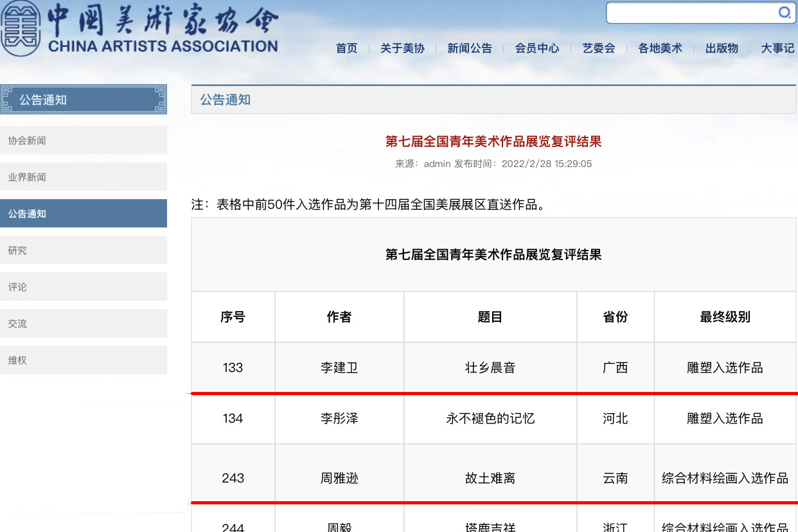Click the China Artists Association logo

(139, 29)
